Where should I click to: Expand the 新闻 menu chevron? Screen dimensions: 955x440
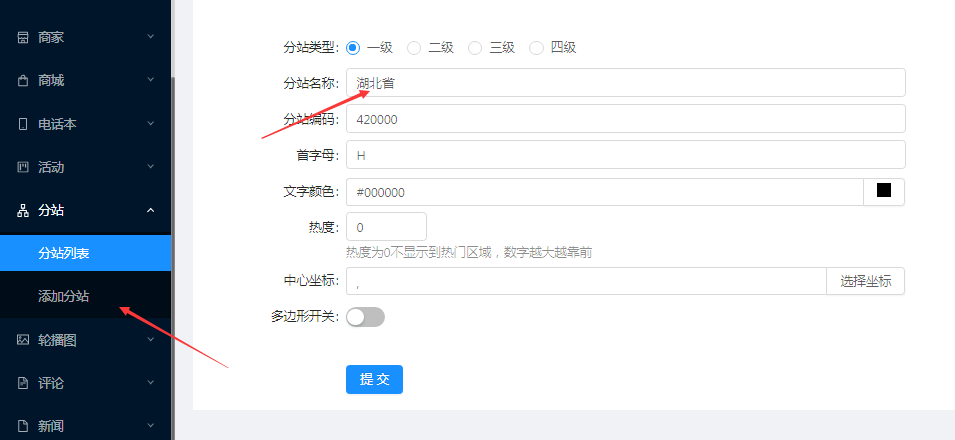(x=150, y=426)
